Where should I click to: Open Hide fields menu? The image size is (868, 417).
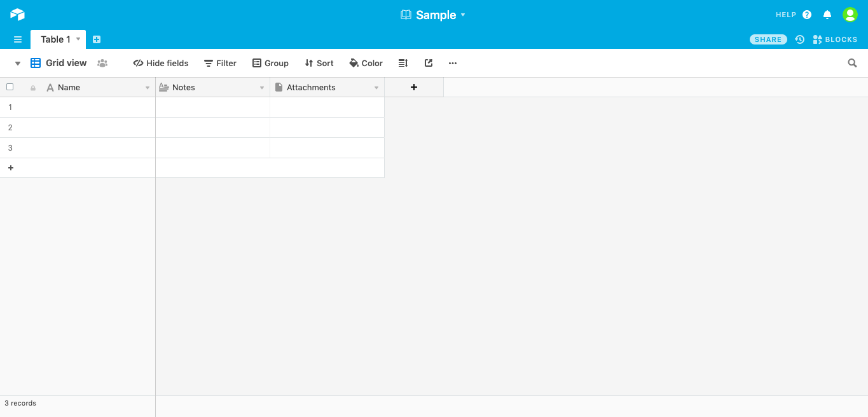tap(161, 63)
